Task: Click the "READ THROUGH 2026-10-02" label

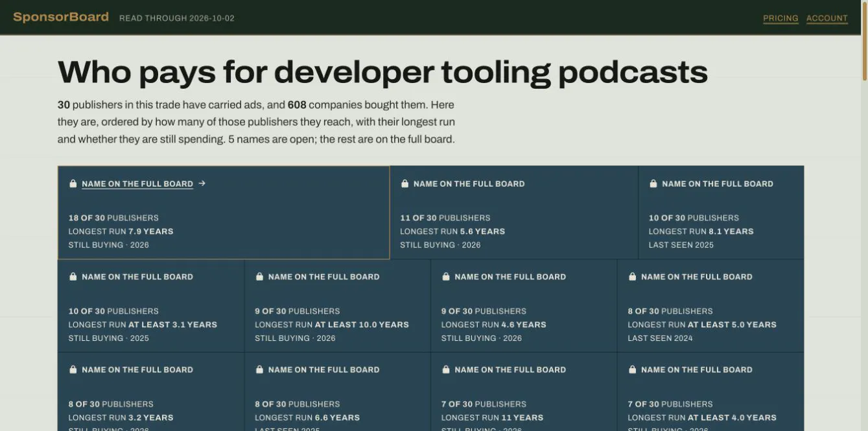Action: 177,18
